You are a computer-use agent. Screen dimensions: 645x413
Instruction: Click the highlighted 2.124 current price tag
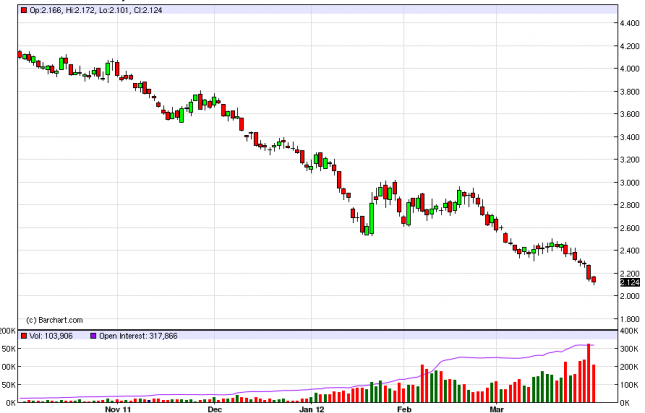[x=630, y=282]
